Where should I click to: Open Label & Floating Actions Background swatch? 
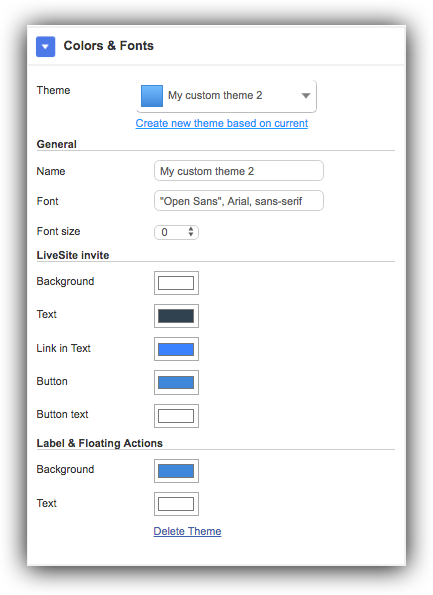[176, 471]
